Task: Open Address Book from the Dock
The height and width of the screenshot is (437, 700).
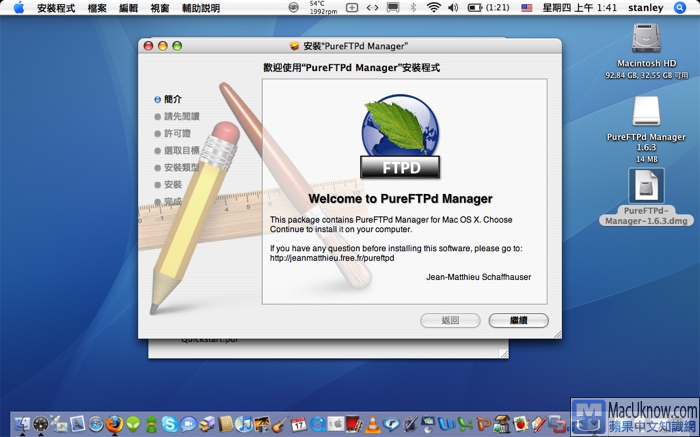Action: click(225, 424)
